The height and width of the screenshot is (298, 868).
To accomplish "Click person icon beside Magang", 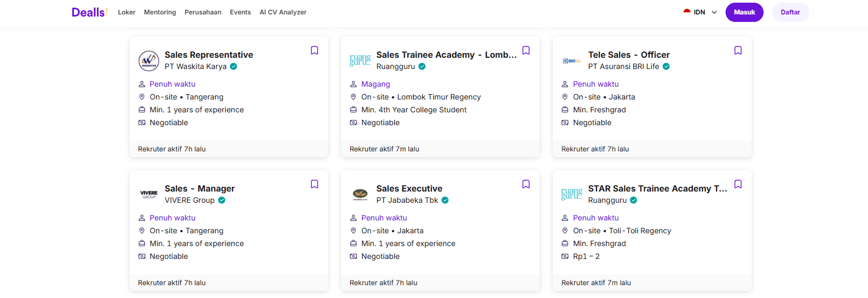I will [353, 84].
